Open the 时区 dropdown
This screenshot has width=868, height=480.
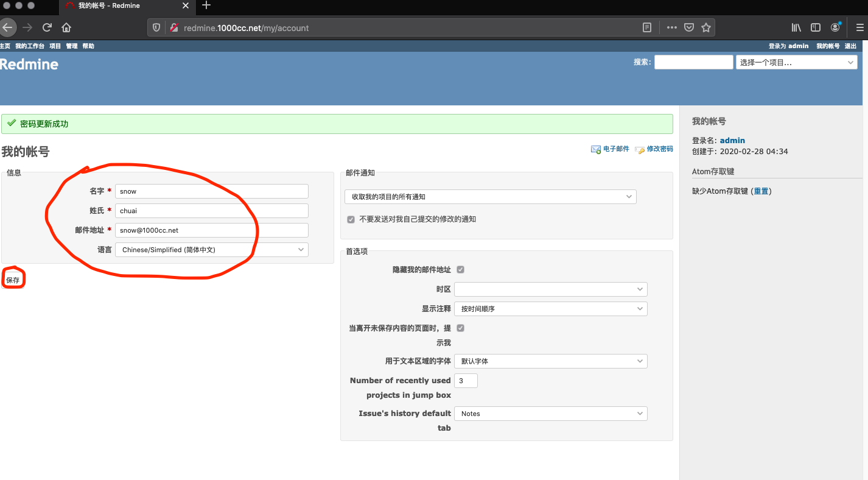click(x=551, y=289)
